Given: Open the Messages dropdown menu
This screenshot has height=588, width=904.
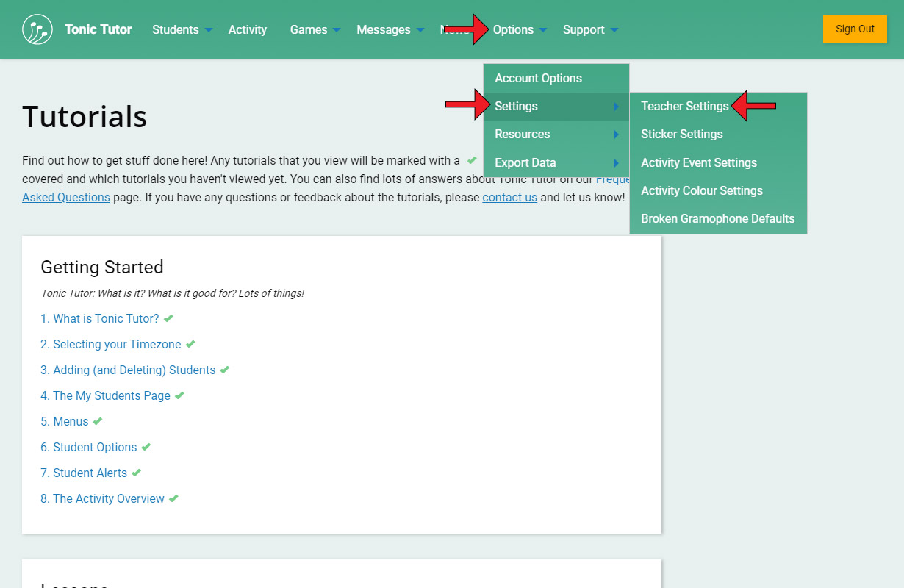Looking at the screenshot, I should [390, 29].
